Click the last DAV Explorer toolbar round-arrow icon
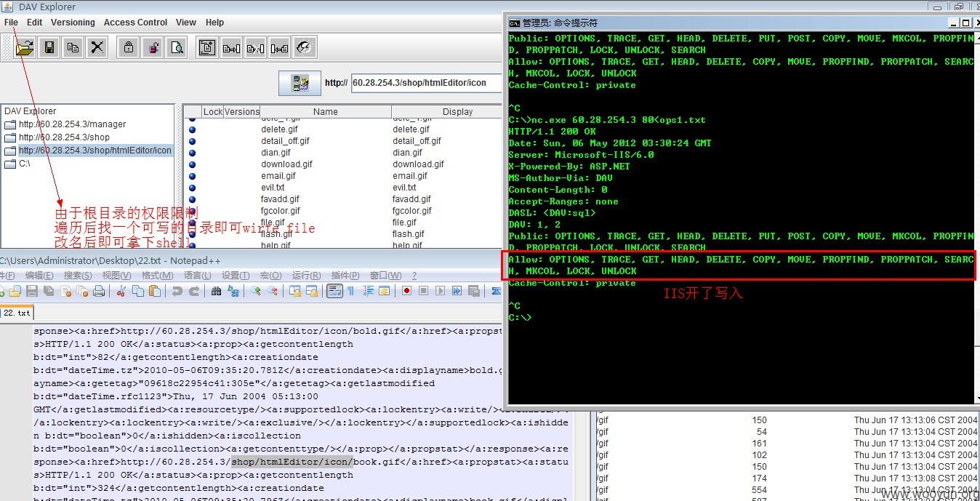980x501 pixels. pyautogui.click(x=304, y=48)
